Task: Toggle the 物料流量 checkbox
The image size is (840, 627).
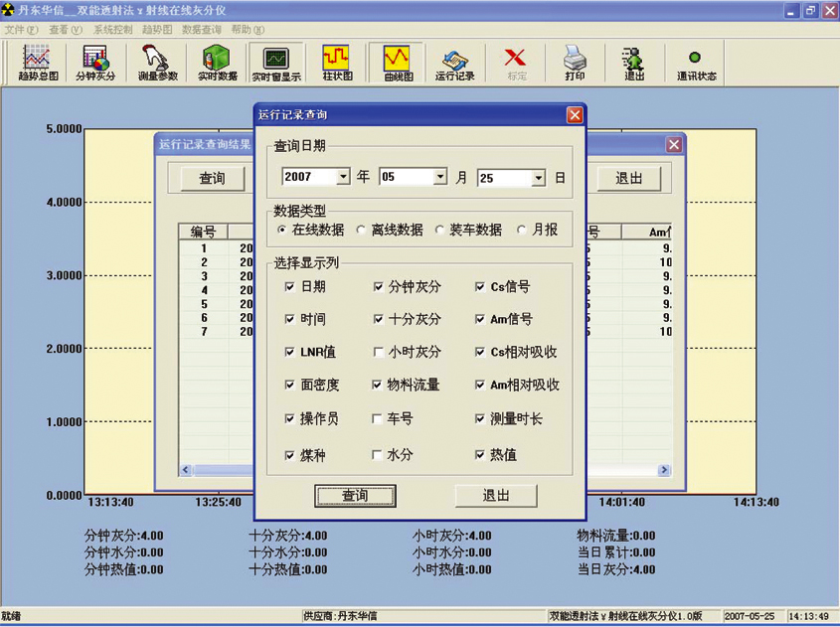Action: coord(377,385)
